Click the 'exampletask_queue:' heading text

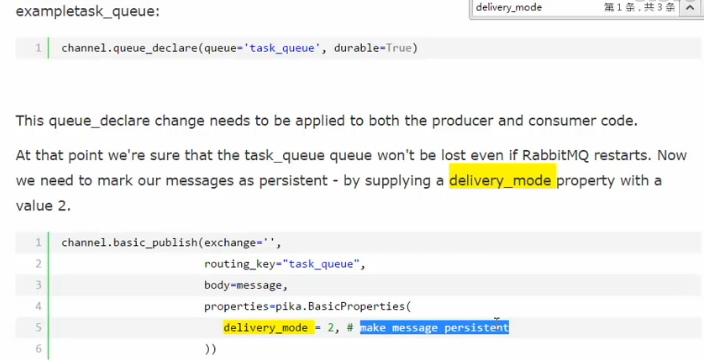pyautogui.click(x=88, y=11)
